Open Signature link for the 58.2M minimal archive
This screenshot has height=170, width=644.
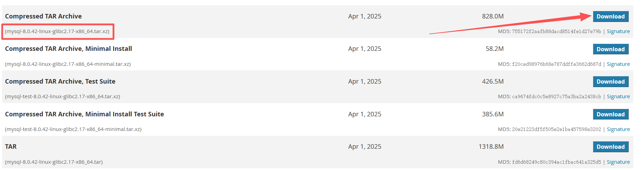tap(618, 64)
